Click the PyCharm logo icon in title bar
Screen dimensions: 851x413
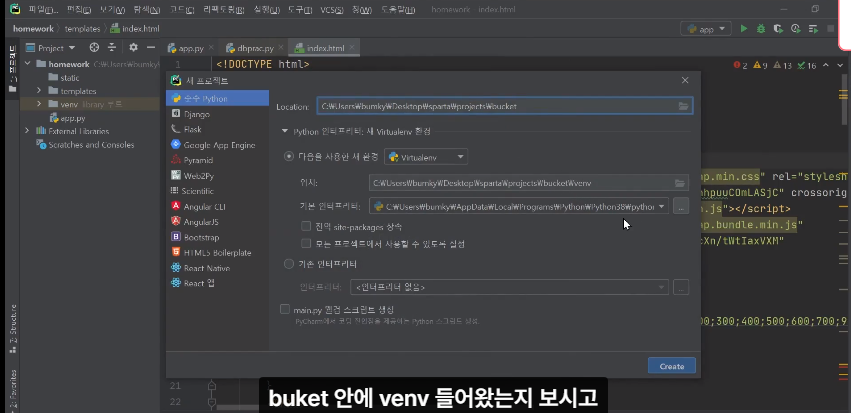15,9
